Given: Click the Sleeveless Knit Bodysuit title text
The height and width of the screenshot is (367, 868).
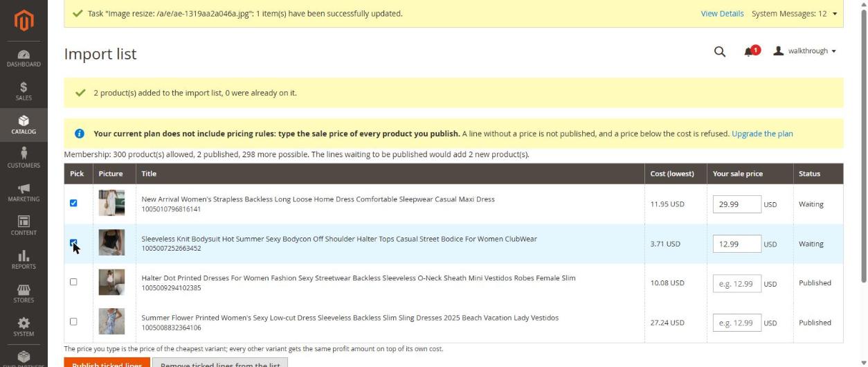Looking at the screenshot, I should pos(339,239).
